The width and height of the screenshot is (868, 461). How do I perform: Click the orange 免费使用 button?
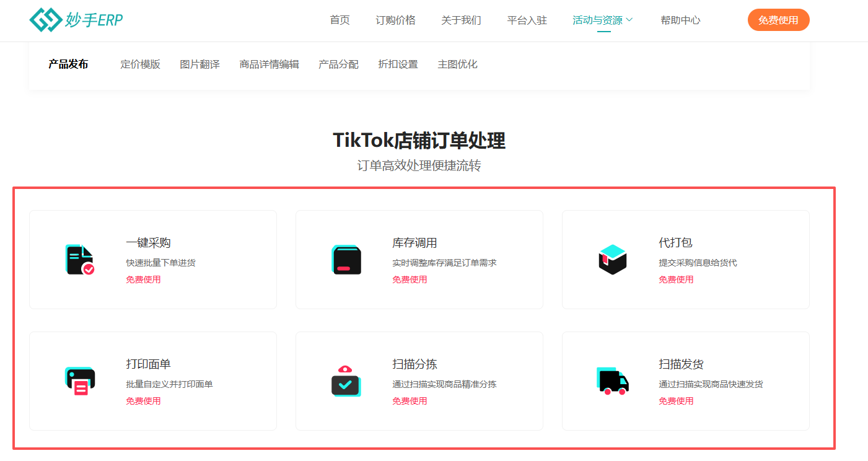click(778, 19)
